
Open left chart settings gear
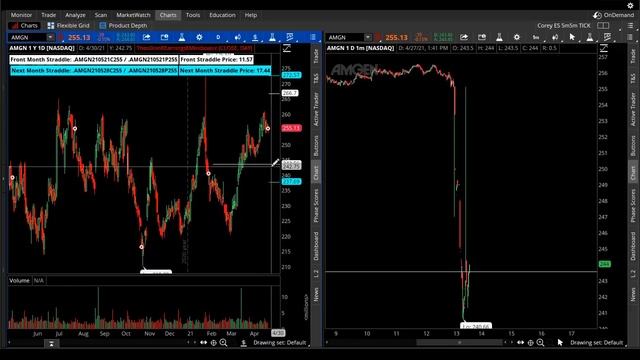[199, 37]
